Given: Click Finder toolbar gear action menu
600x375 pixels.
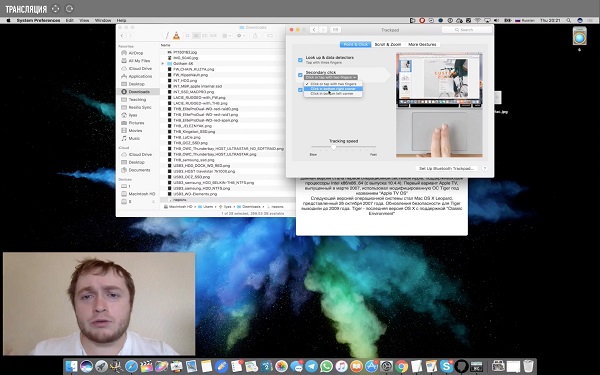Looking at the screenshot, I should (241, 36).
